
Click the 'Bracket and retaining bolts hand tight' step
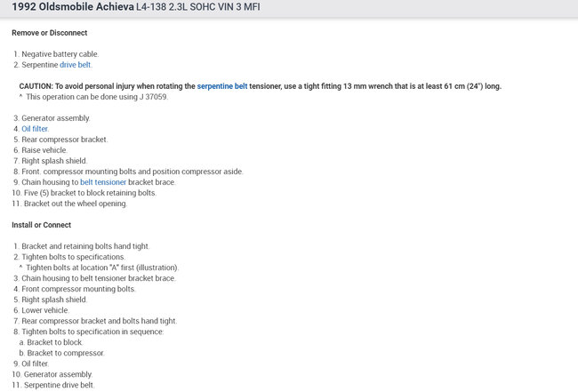pyautogui.click(x=84, y=246)
